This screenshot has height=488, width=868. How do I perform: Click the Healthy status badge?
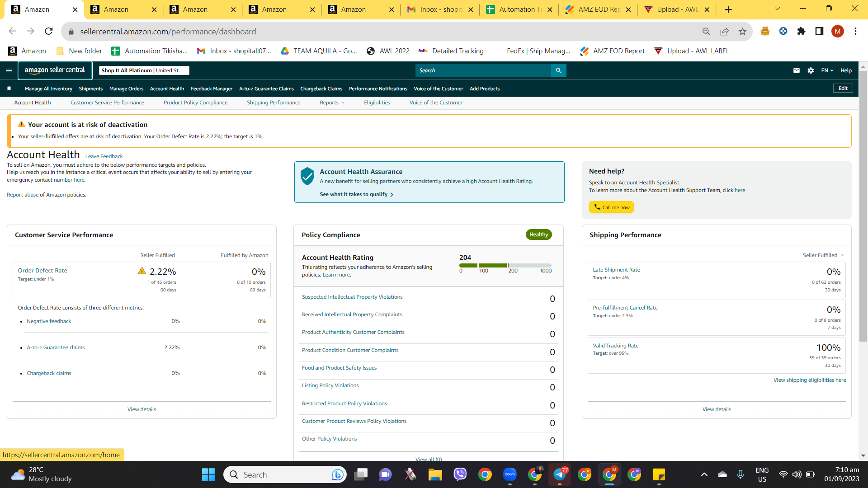(x=538, y=235)
